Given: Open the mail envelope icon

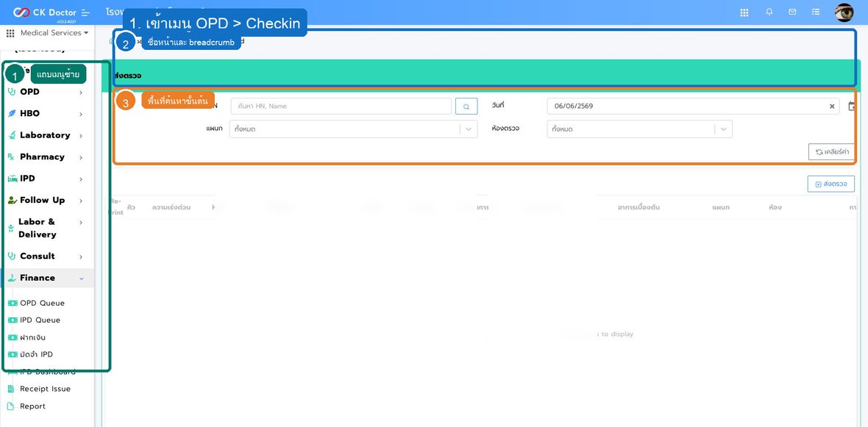Looking at the screenshot, I should click(792, 12).
